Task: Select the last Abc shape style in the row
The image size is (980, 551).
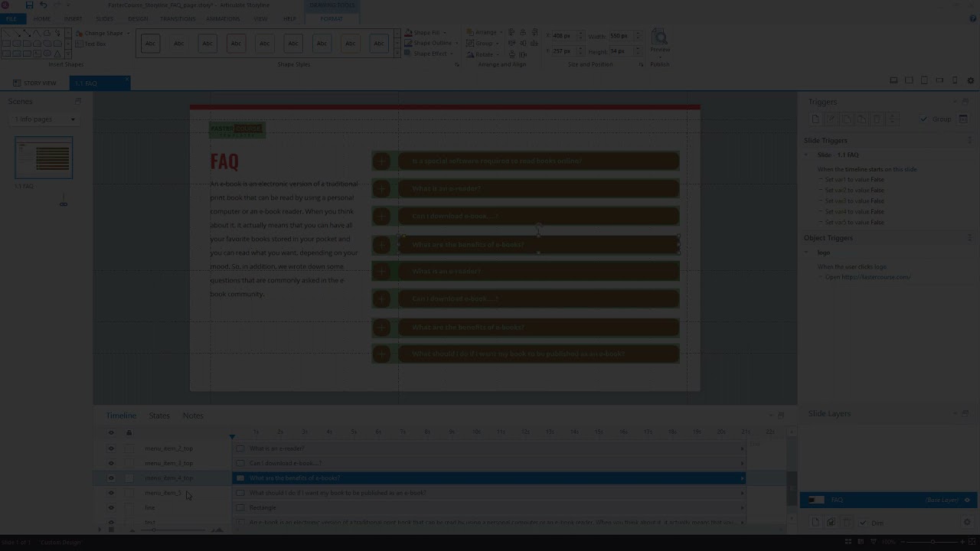Action: (x=379, y=44)
